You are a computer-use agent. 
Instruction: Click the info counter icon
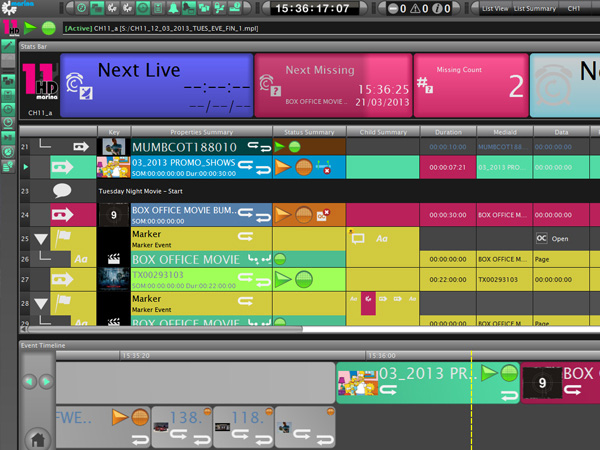click(x=437, y=8)
